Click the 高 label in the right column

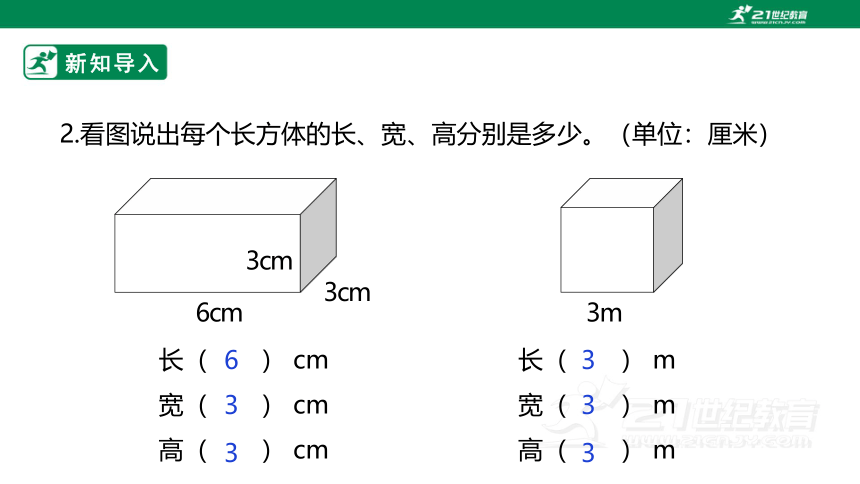point(530,451)
